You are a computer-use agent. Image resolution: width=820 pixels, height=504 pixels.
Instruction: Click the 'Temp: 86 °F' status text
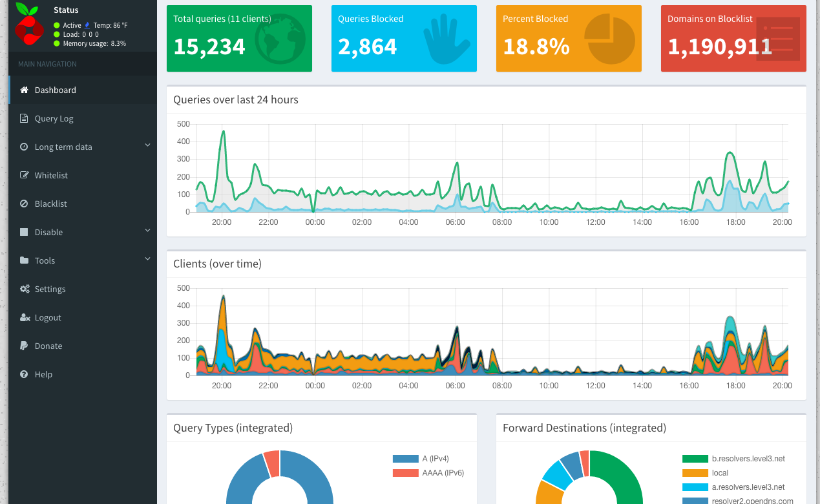click(x=110, y=25)
